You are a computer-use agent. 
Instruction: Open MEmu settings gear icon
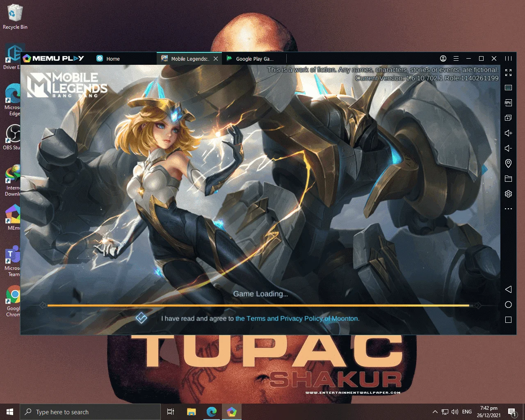pyautogui.click(x=508, y=194)
